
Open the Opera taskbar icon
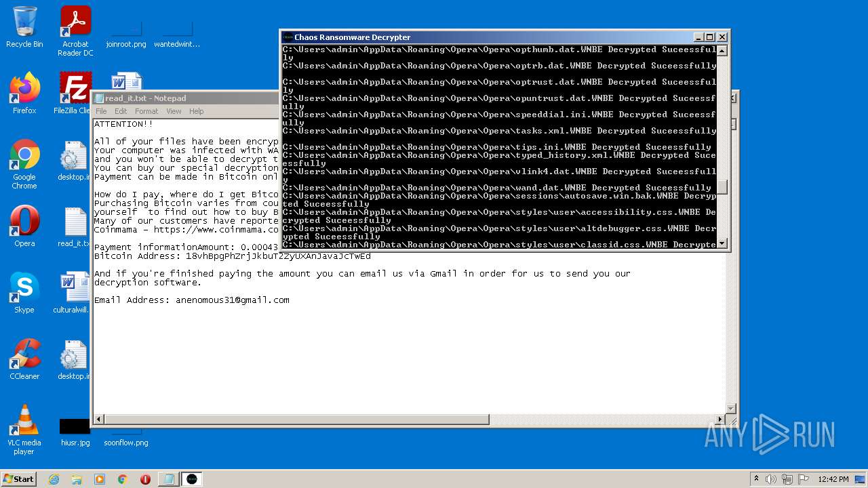[145, 479]
